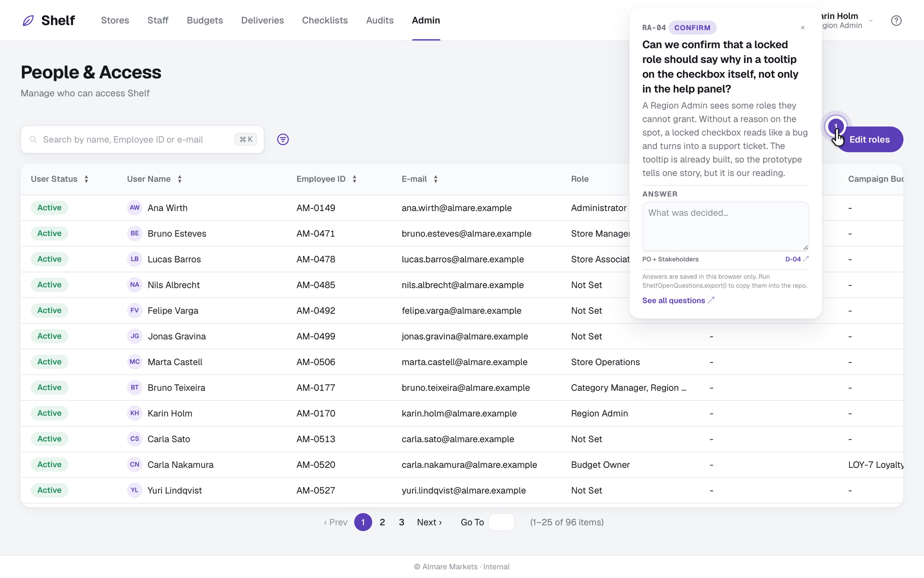Switch to the Budgets tab

(x=205, y=20)
